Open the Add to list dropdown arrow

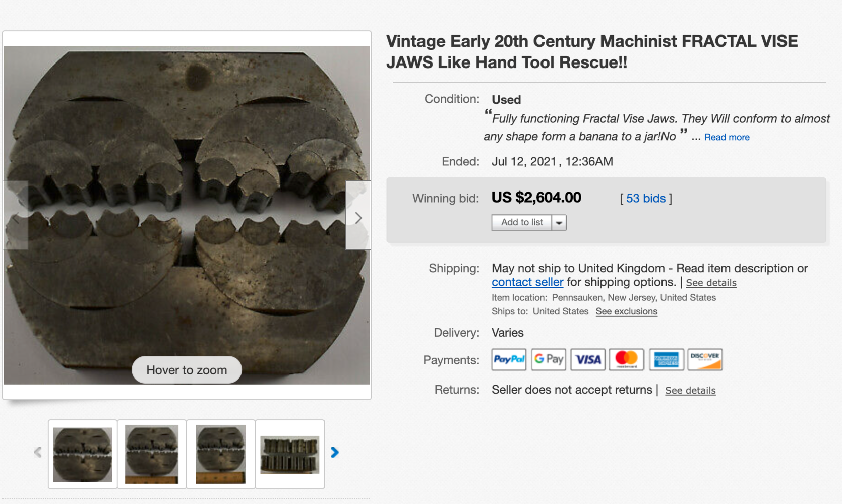[x=559, y=222]
